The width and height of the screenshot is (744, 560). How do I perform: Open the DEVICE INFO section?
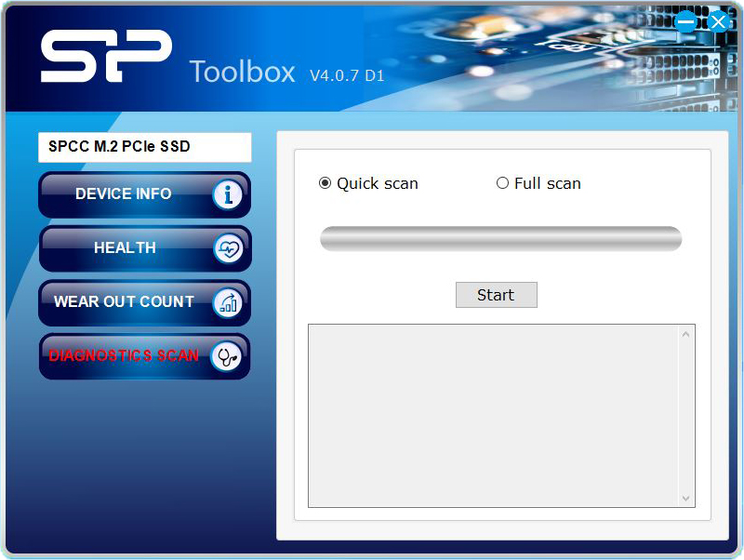point(124,194)
